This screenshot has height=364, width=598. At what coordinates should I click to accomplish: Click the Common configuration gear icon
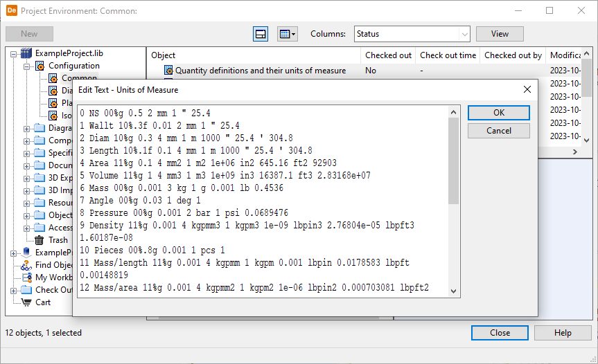53,78
